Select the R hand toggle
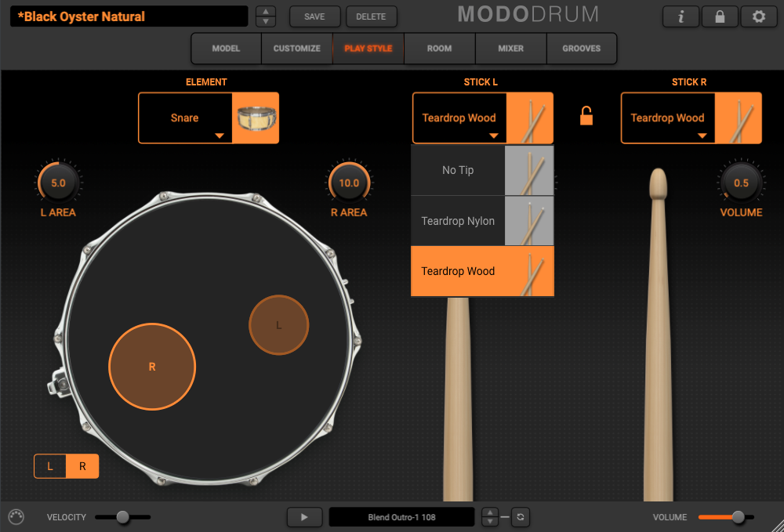 (x=82, y=466)
